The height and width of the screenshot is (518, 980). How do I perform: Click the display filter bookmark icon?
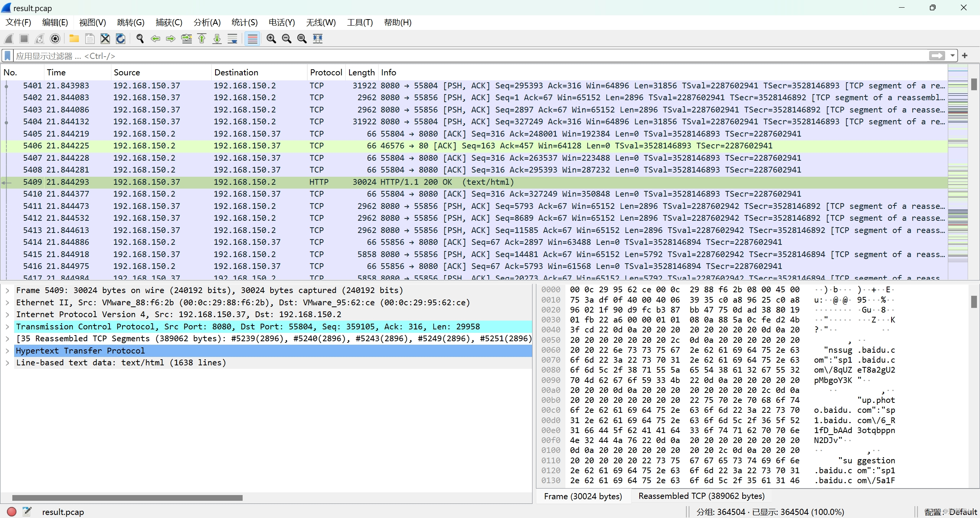tap(7, 56)
